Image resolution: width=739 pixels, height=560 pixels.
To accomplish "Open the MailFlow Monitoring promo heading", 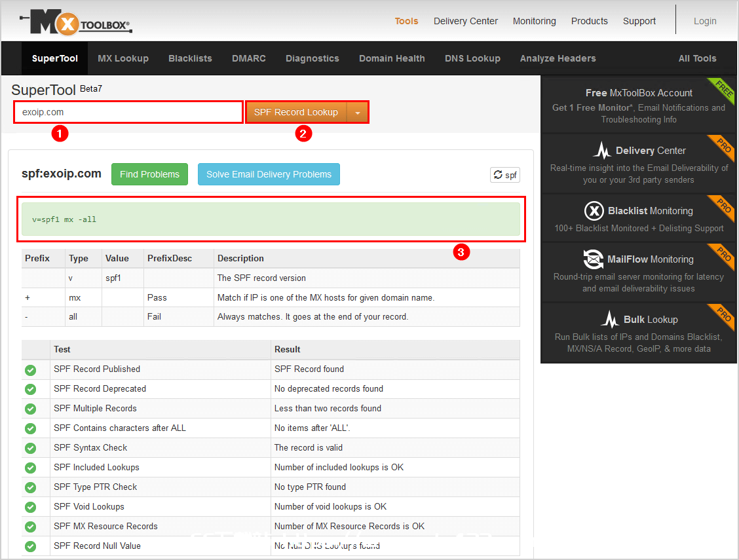I will coord(651,259).
